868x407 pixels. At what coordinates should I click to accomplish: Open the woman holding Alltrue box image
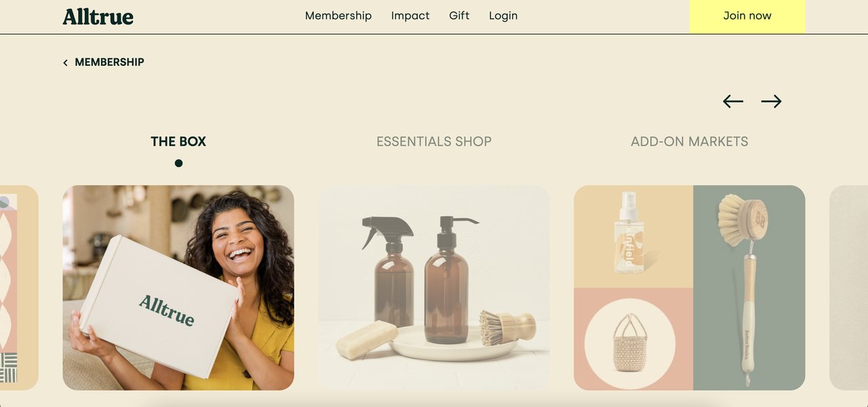point(178,288)
